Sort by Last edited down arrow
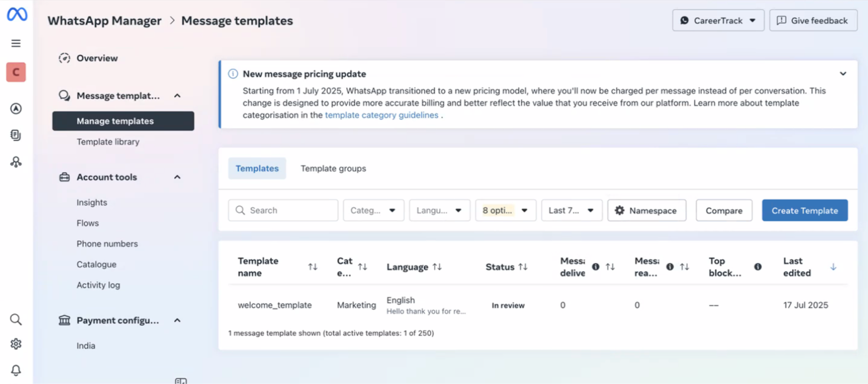Image resolution: width=868 pixels, height=384 pixels. 833,267
